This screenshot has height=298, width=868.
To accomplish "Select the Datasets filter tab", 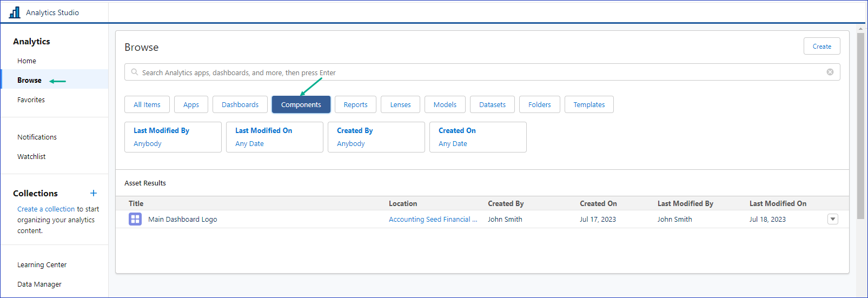I will click(x=492, y=104).
